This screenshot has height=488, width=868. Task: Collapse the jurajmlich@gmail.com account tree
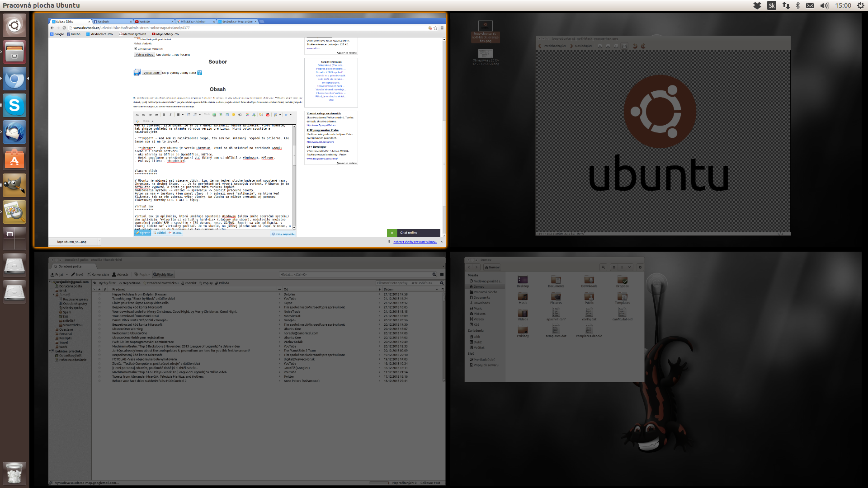point(51,282)
